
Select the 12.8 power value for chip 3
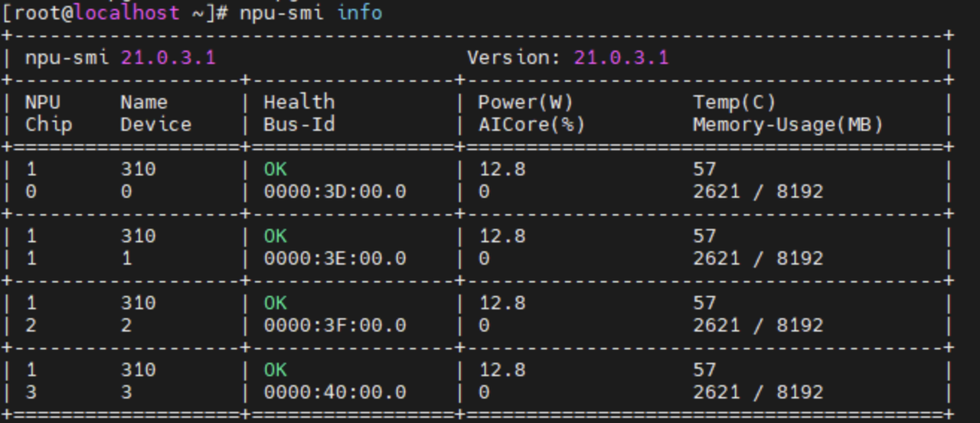tap(502, 370)
